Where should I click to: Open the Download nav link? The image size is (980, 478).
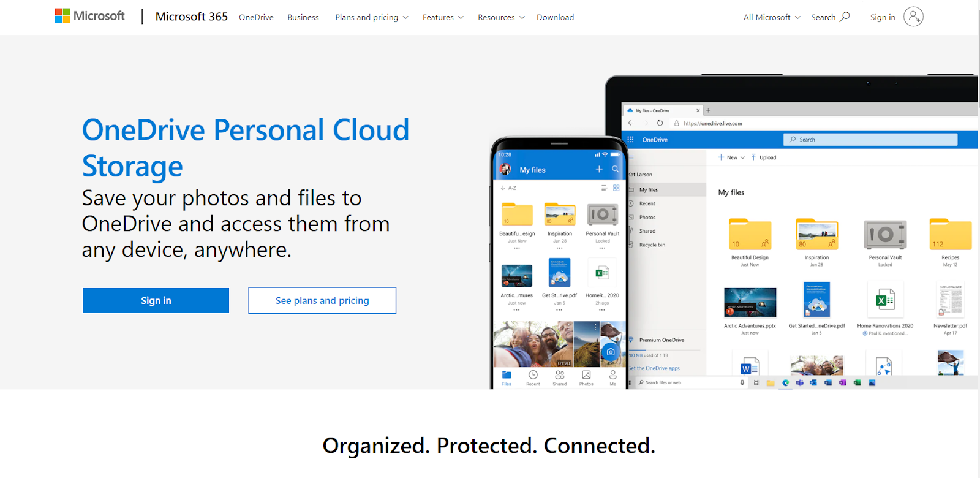[556, 17]
